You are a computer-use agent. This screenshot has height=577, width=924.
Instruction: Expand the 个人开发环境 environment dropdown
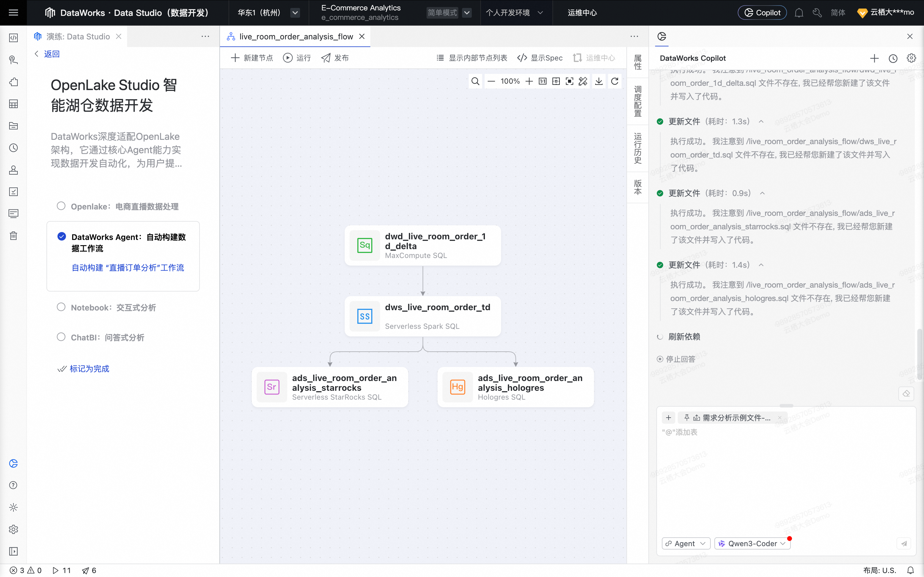(514, 13)
